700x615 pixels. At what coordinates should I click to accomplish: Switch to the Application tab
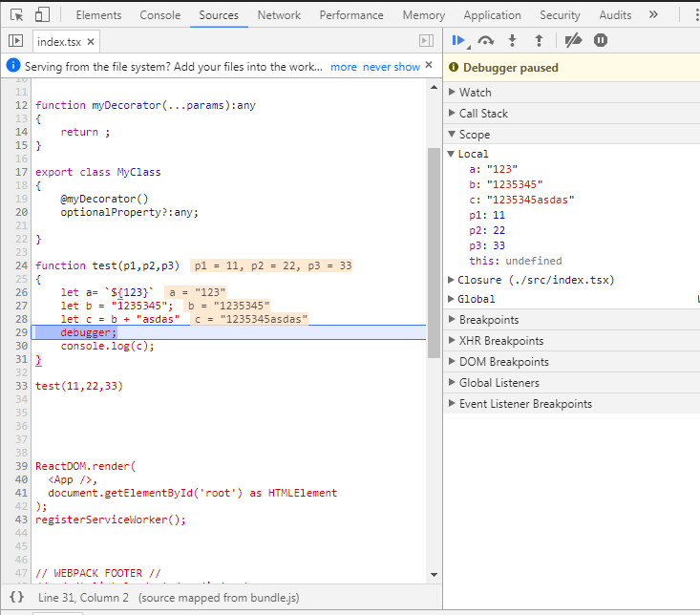coord(492,15)
